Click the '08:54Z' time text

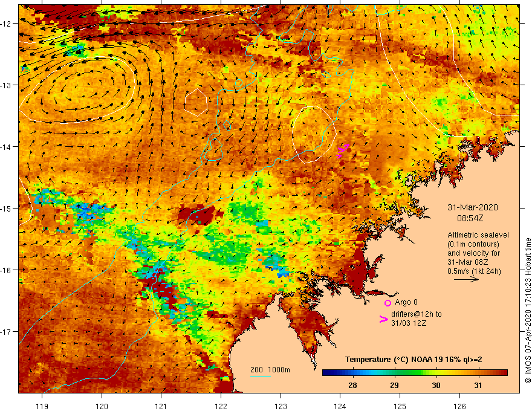[x=470, y=218]
